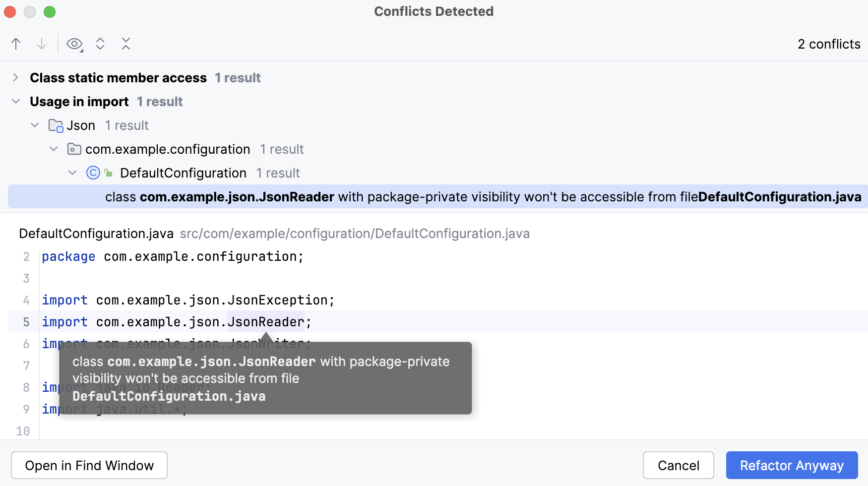Collapse the DefaultConfiguration node

[72, 173]
